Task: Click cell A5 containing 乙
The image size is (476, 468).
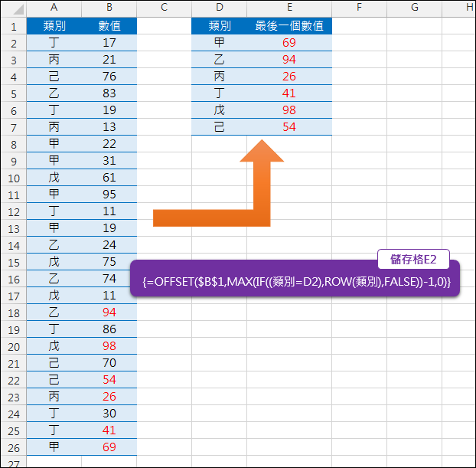Action: (54, 93)
